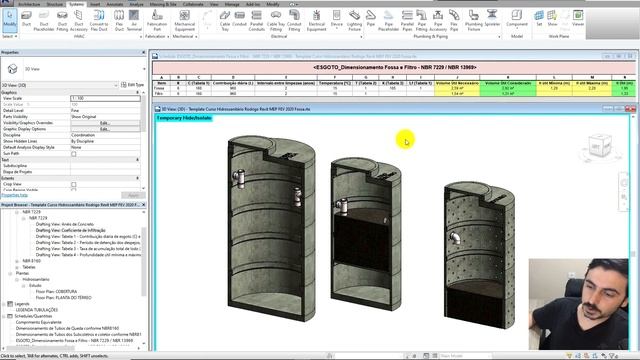Edit Graphic Display Options

pos(105,129)
